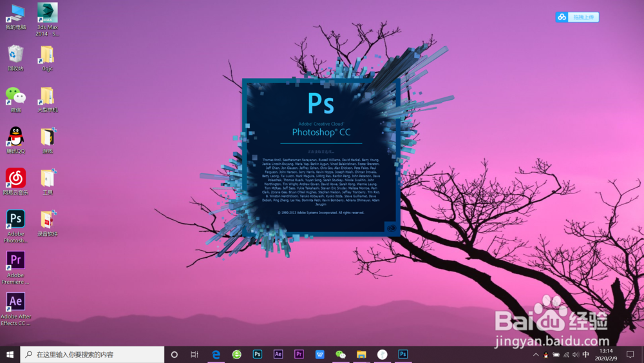The height and width of the screenshot is (363, 644).
Task: Click the QQ penguin tray icon
Action: [x=546, y=355]
